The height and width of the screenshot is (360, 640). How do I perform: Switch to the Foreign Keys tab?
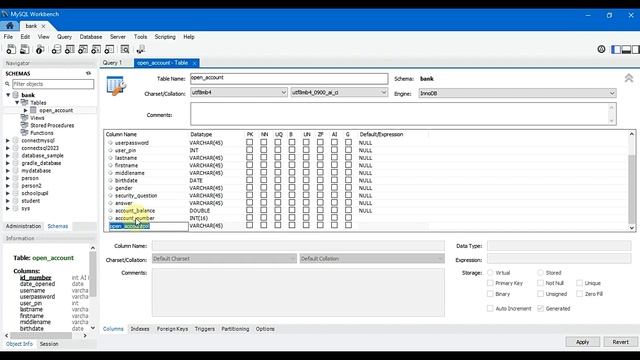[x=172, y=329]
